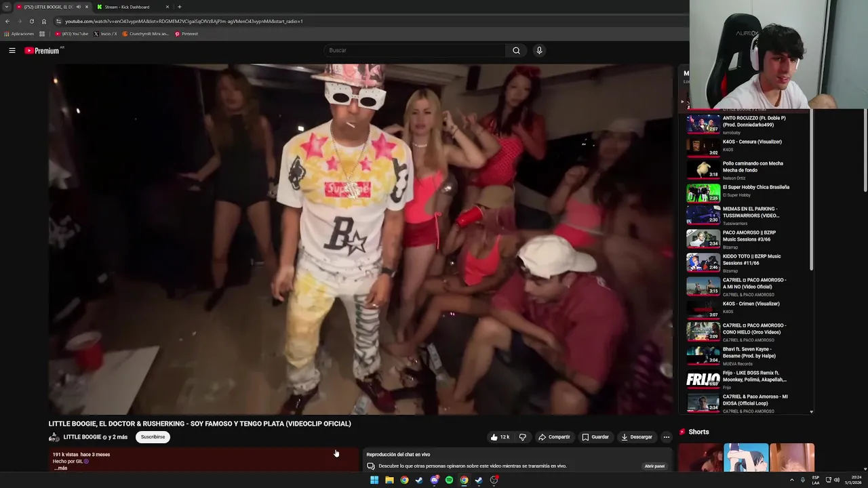
Task: Reload the page
Action: [x=31, y=21]
